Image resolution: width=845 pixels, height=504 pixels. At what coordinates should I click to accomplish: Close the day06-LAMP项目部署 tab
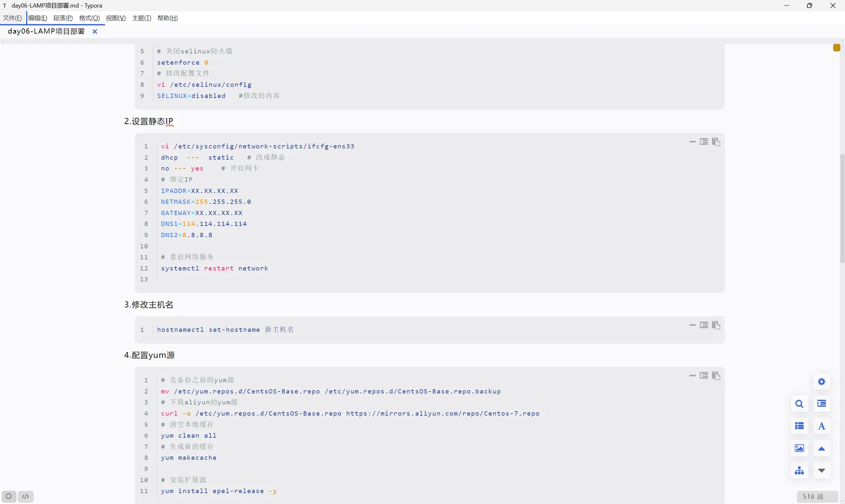[x=95, y=31]
